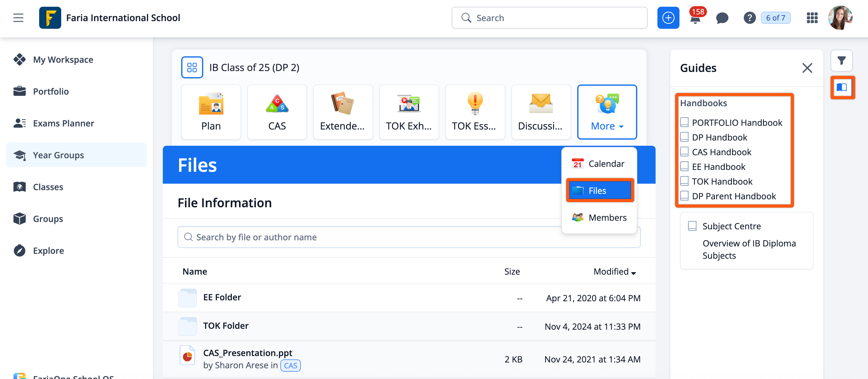Viewport: 868px width, 379px height.
Task: Click the blue plus add button
Action: (668, 17)
